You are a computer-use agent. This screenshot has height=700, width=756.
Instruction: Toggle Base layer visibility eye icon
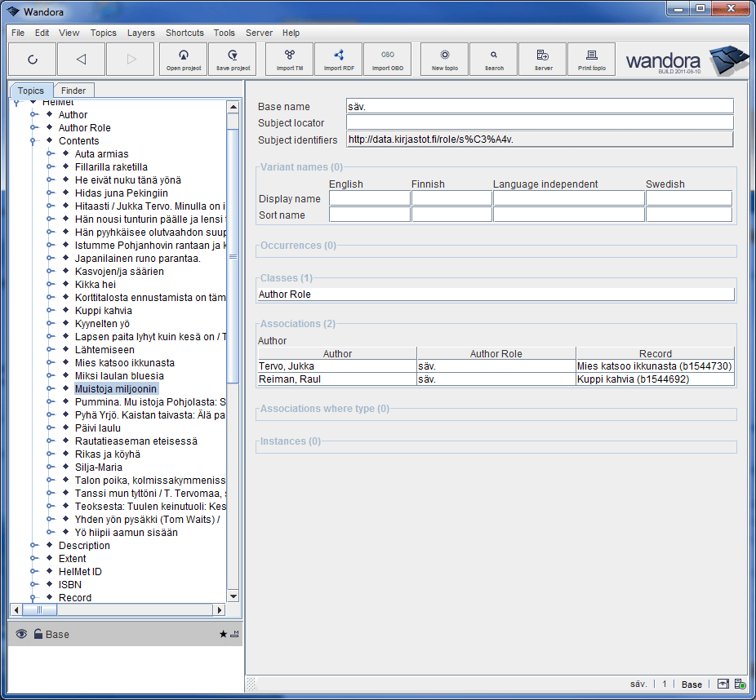pos(21,634)
